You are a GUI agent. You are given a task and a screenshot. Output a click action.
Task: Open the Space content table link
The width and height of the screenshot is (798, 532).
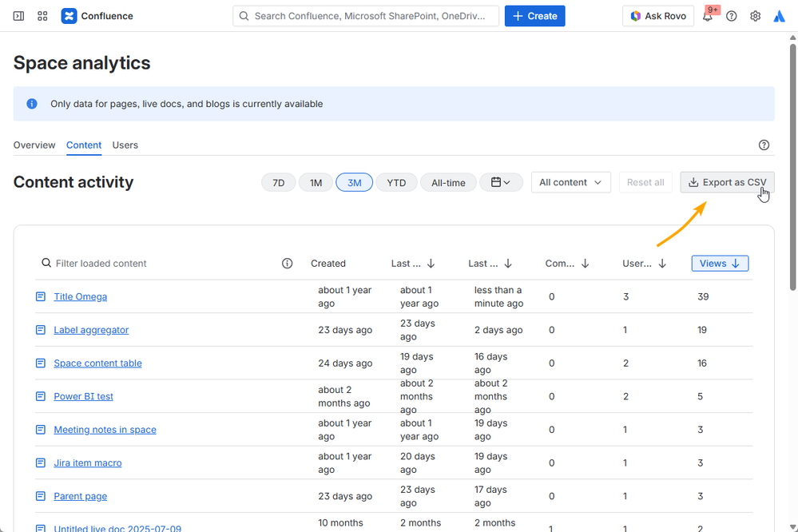(x=97, y=363)
